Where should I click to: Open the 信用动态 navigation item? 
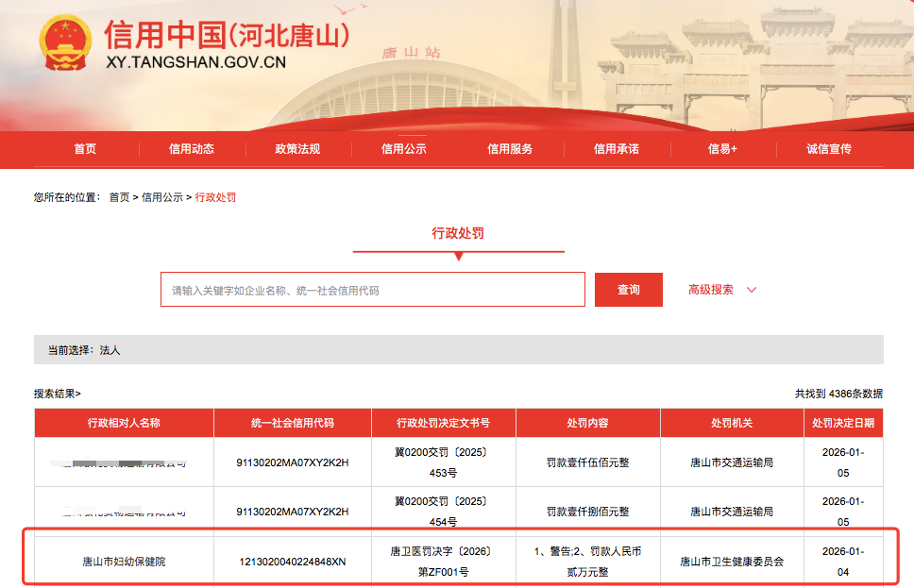(192, 149)
